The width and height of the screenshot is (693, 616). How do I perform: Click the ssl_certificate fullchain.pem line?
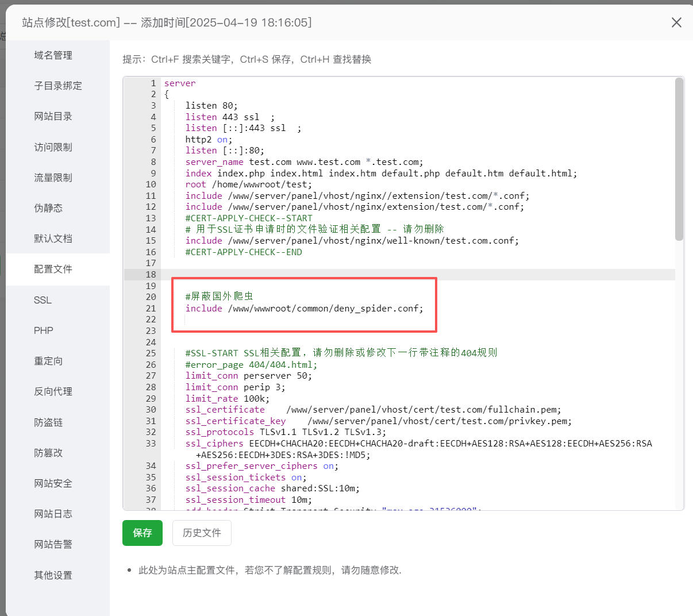(x=373, y=410)
